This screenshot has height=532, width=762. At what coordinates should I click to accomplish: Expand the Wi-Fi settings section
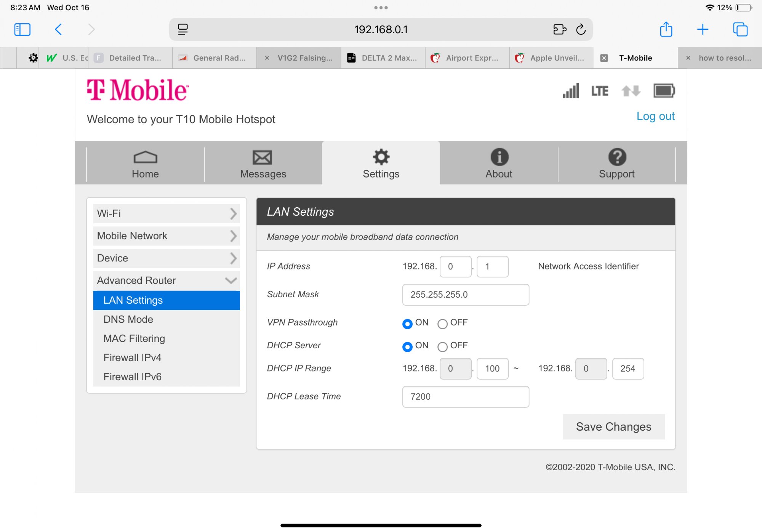(166, 214)
